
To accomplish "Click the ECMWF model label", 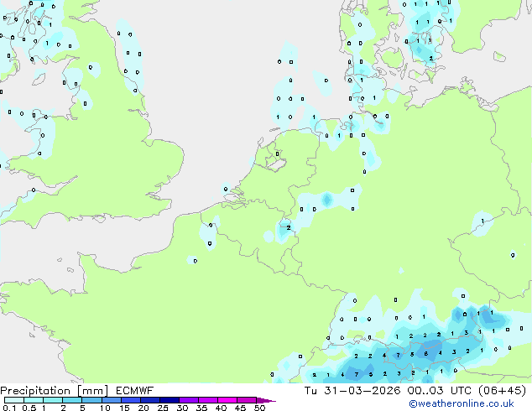I will click(x=135, y=391).
